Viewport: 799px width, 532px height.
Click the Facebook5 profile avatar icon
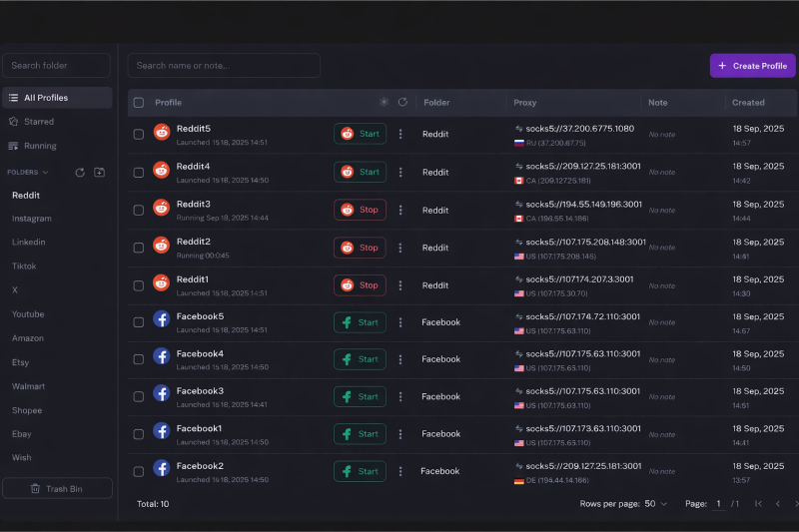point(161,320)
